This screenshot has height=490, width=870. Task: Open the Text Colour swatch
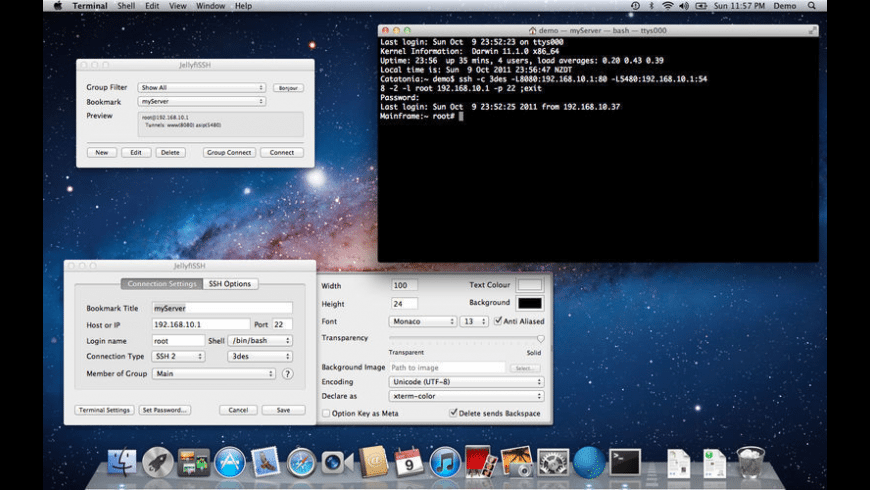(530, 285)
